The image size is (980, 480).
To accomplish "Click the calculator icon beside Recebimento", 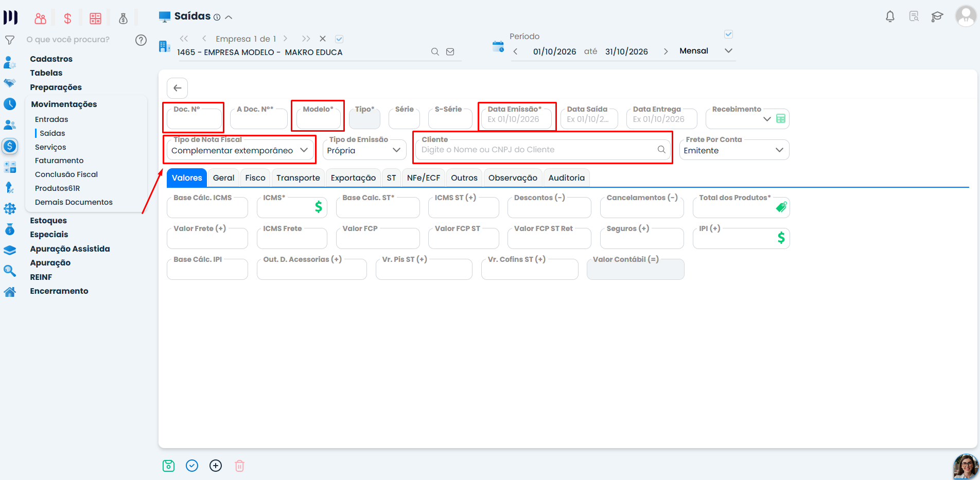I will coord(781,119).
